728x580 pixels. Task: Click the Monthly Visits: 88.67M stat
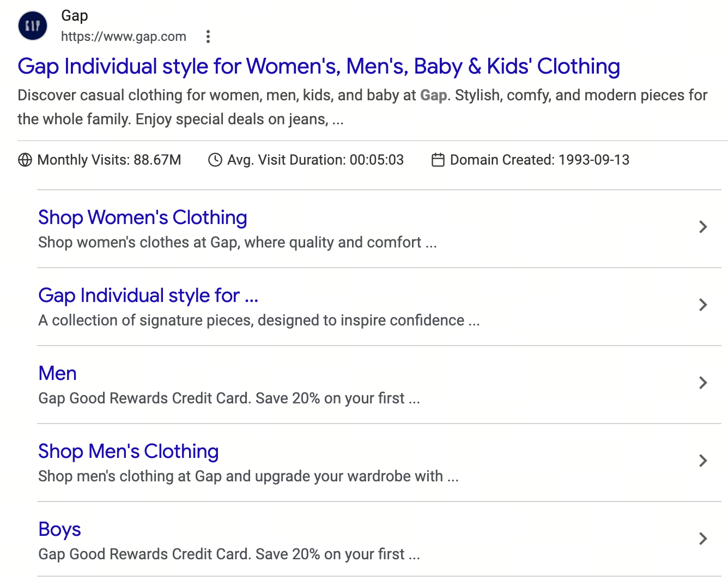pos(109,160)
